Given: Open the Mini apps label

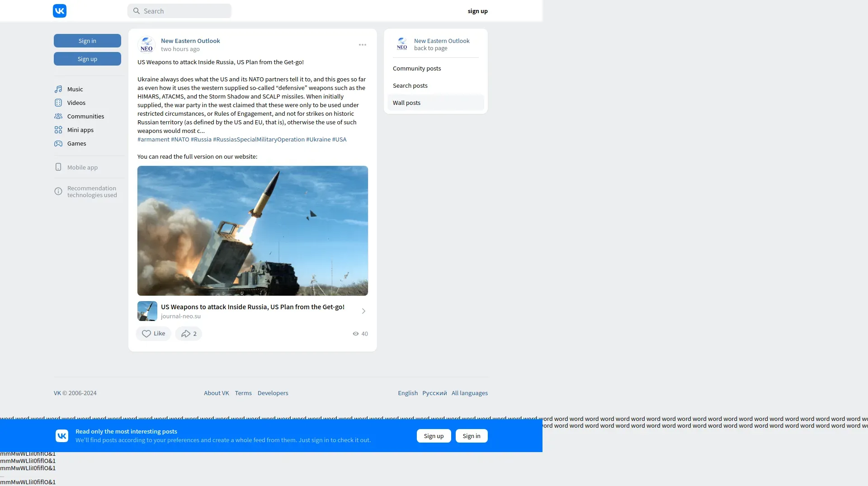Looking at the screenshot, I should [x=80, y=130].
